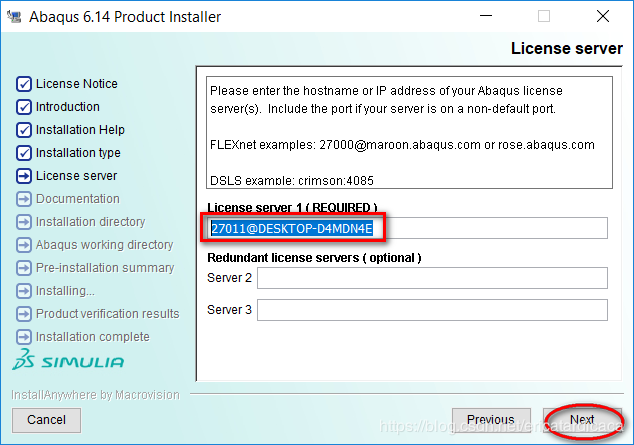Screen dimensions: 634x445
Task: Cancel the Abaqus installation
Action: pyautogui.click(x=46, y=420)
